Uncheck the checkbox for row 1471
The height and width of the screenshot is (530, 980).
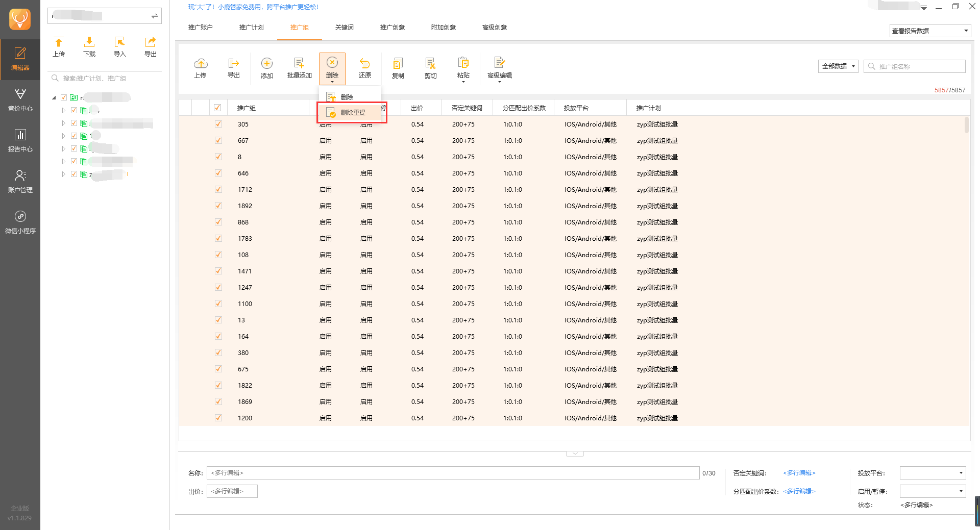218,271
